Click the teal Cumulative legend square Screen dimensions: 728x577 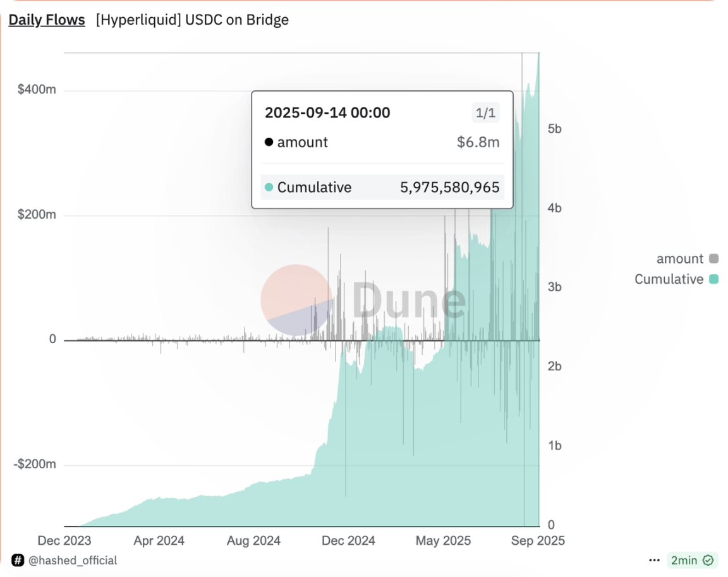(713, 279)
